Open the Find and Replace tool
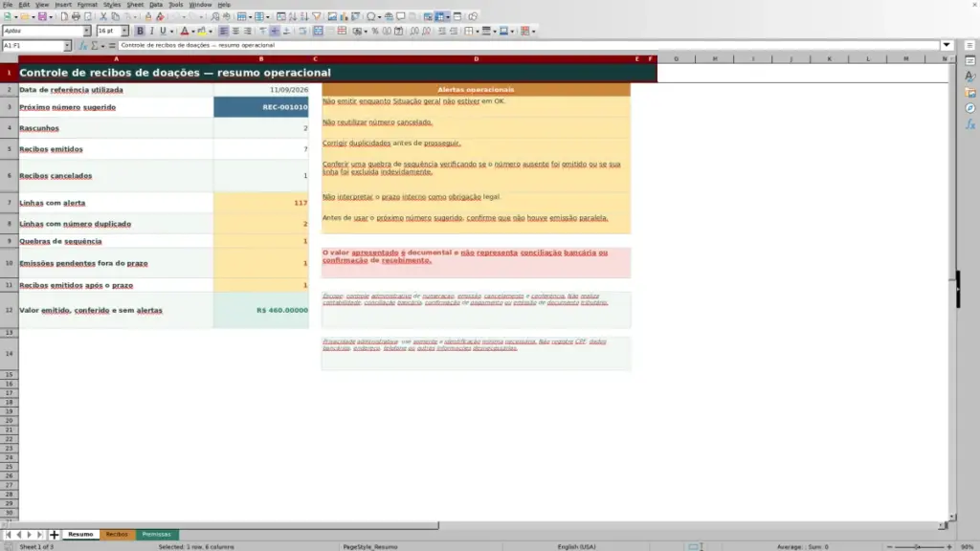The width and height of the screenshot is (980, 551). 215,17
